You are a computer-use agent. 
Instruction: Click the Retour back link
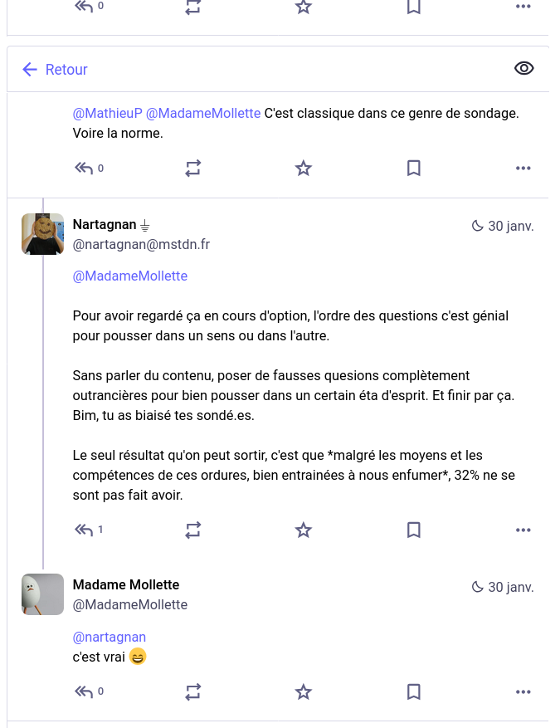click(56, 70)
